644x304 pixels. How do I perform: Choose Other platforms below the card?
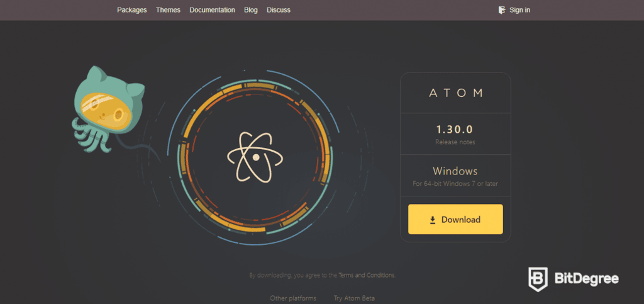click(293, 298)
